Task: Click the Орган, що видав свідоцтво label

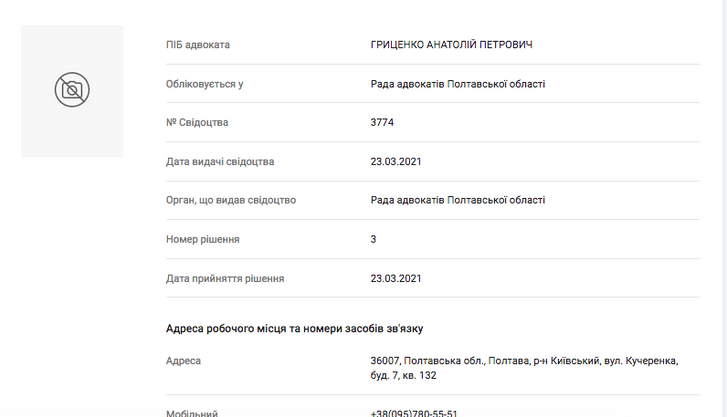Action: (x=231, y=200)
